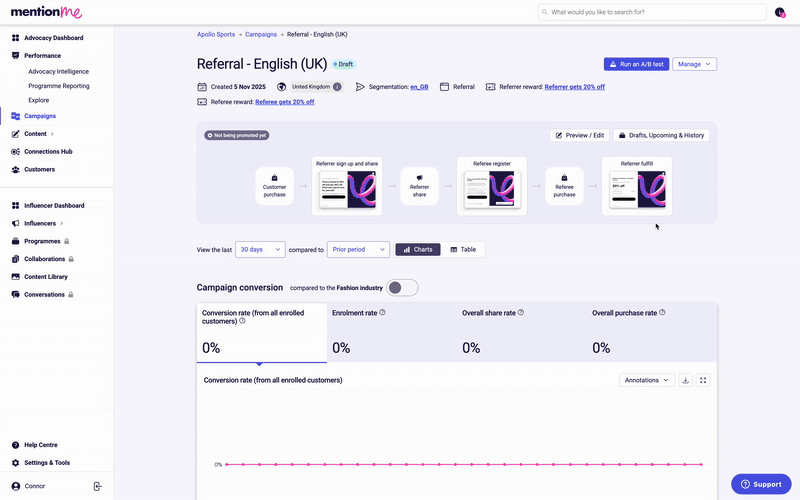
Task: Click the Influencers megaphone icon
Action: click(x=15, y=223)
